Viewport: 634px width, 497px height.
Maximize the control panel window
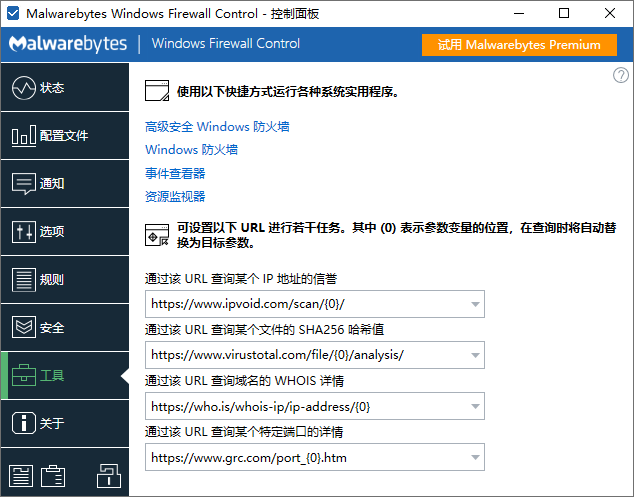tap(564, 13)
